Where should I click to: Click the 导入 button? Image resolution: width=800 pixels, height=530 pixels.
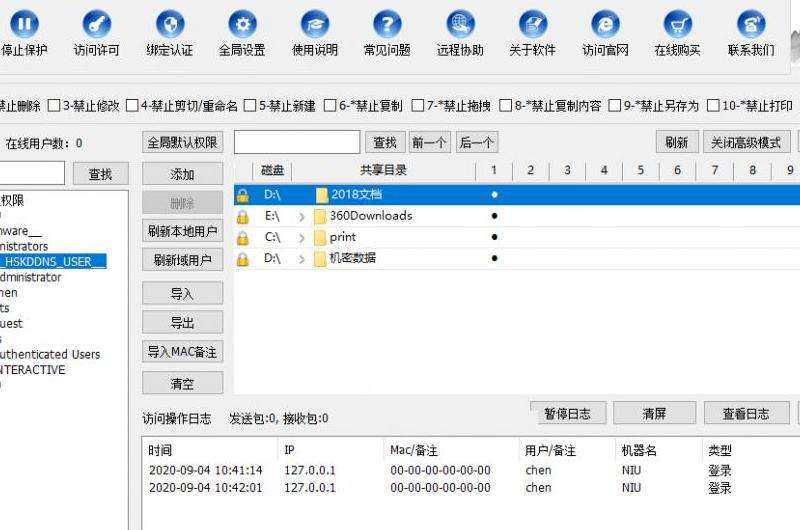point(183,294)
